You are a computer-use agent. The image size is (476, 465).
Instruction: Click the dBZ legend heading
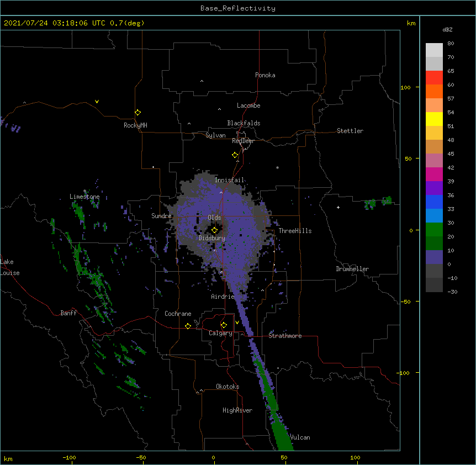[447, 29]
